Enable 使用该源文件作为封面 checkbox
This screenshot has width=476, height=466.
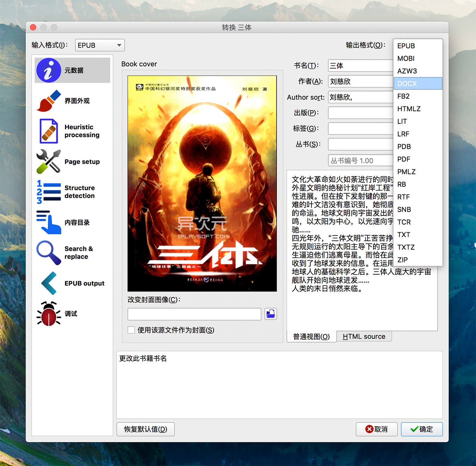[131, 330]
